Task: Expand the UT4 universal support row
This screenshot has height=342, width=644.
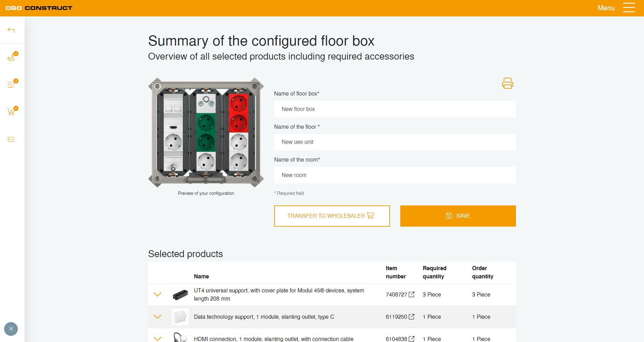Action: pyautogui.click(x=157, y=294)
